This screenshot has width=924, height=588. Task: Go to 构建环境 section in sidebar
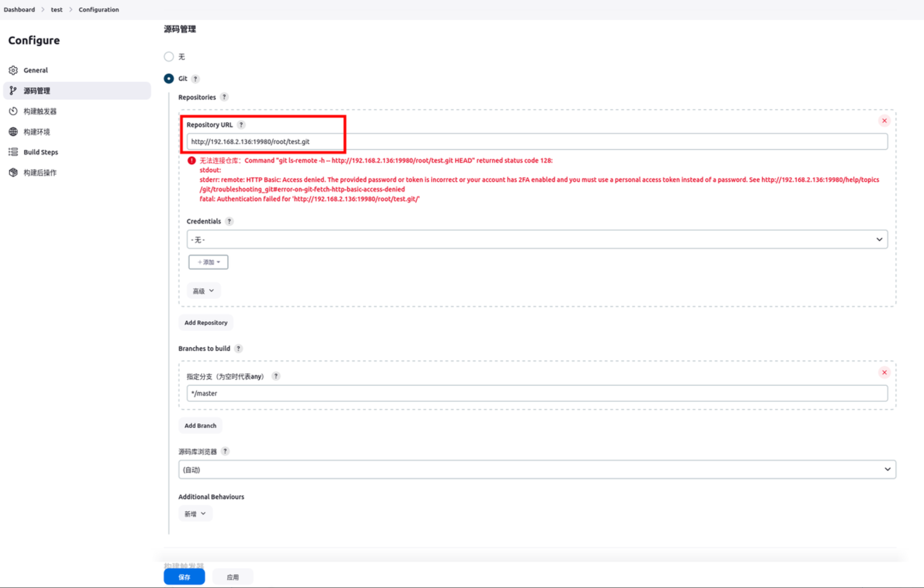point(77,132)
